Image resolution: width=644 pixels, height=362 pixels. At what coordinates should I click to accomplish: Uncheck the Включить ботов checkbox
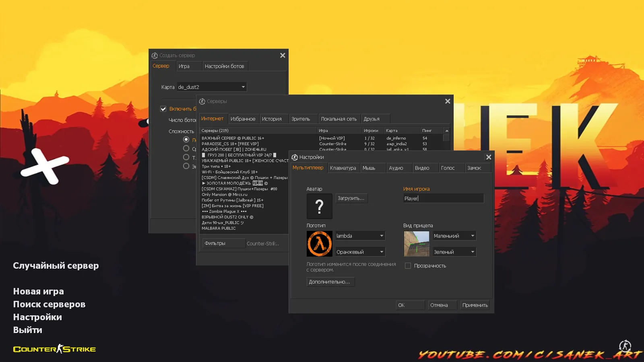click(163, 109)
